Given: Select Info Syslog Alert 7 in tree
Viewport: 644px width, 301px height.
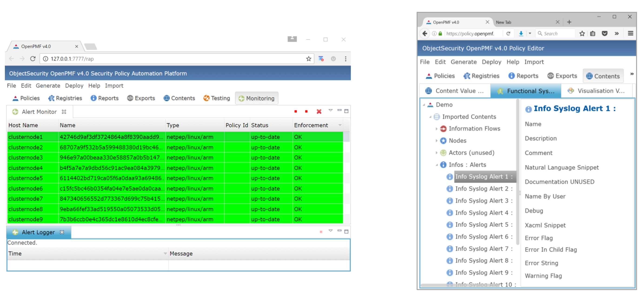Looking at the screenshot, I should [484, 249].
